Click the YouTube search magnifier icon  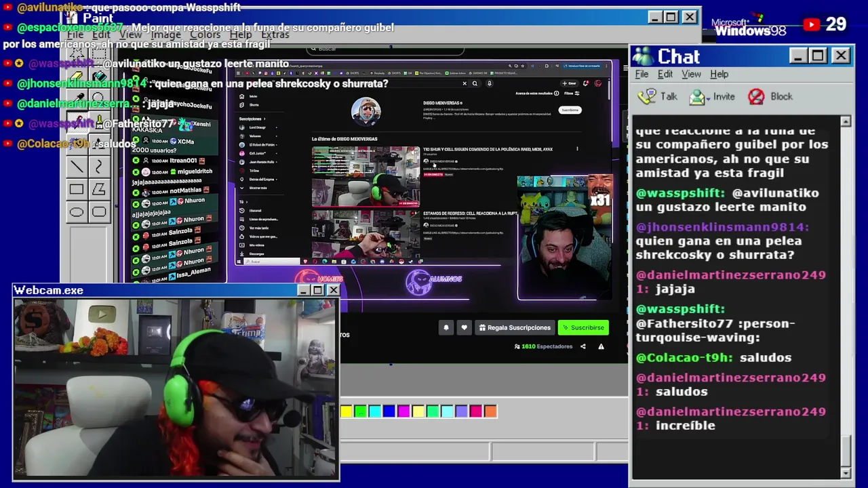(x=475, y=83)
